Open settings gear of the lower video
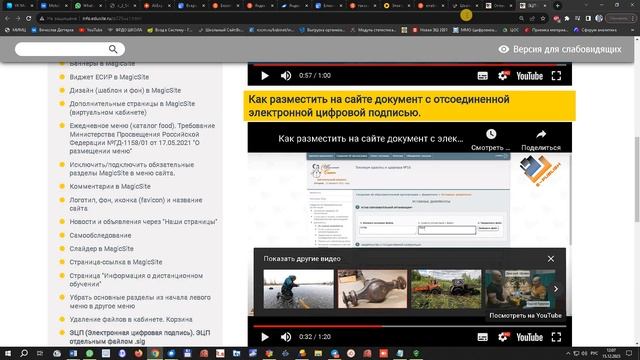 (x=503, y=337)
